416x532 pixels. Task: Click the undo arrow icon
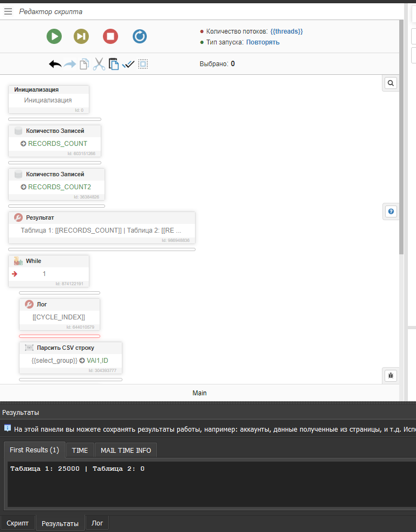55,64
